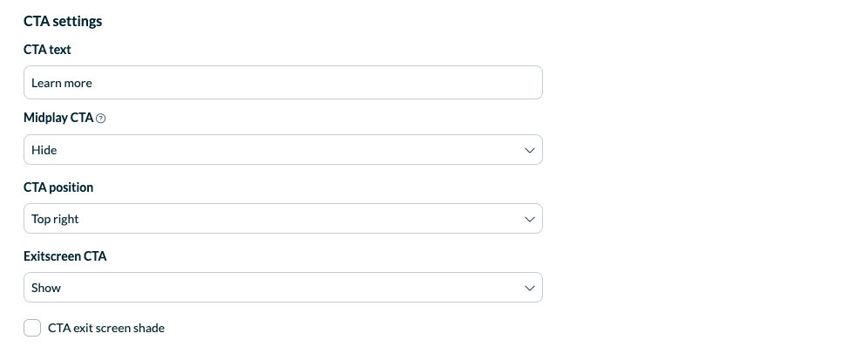Focus the CTA text input field
This screenshot has height=347, width=868.
click(283, 83)
